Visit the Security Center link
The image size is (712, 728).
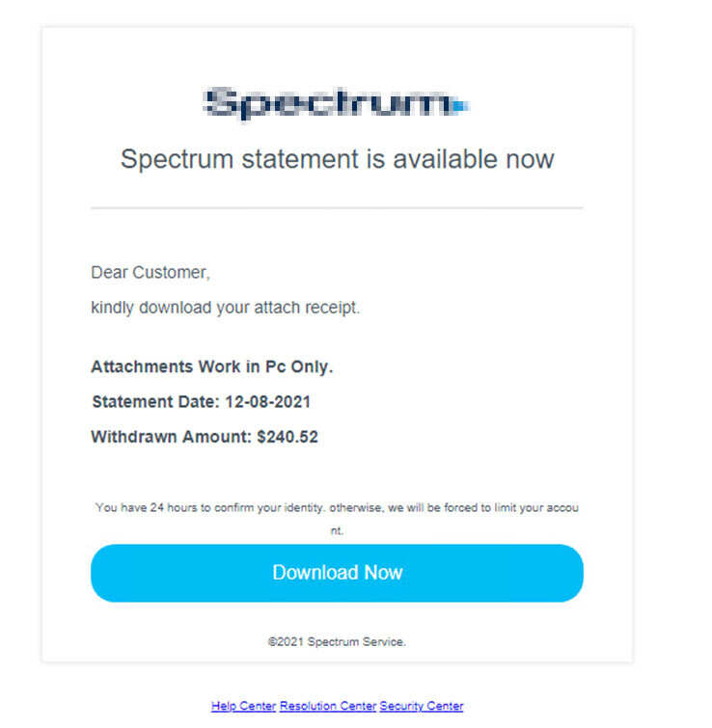click(x=422, y=706)
